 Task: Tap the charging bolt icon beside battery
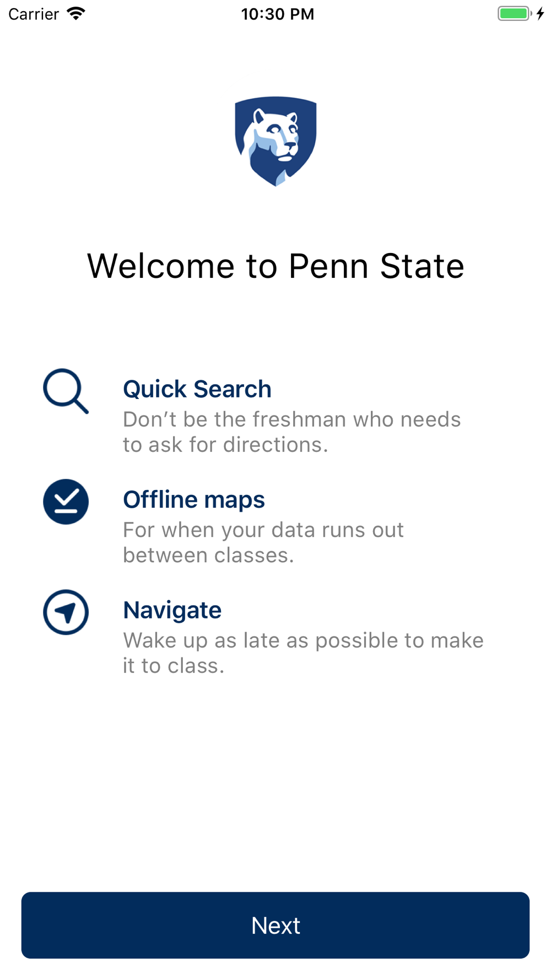pyautogui.click(x=541, y=14)
